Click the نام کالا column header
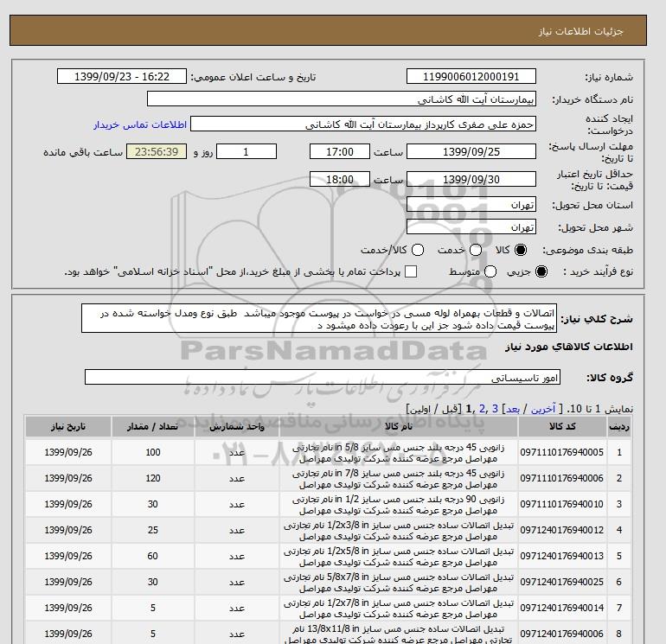The image size is (666, 644). (x=399, y=427)
